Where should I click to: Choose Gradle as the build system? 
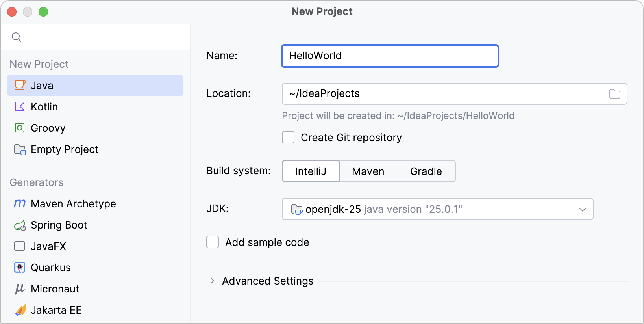click(x=426, y=171)
